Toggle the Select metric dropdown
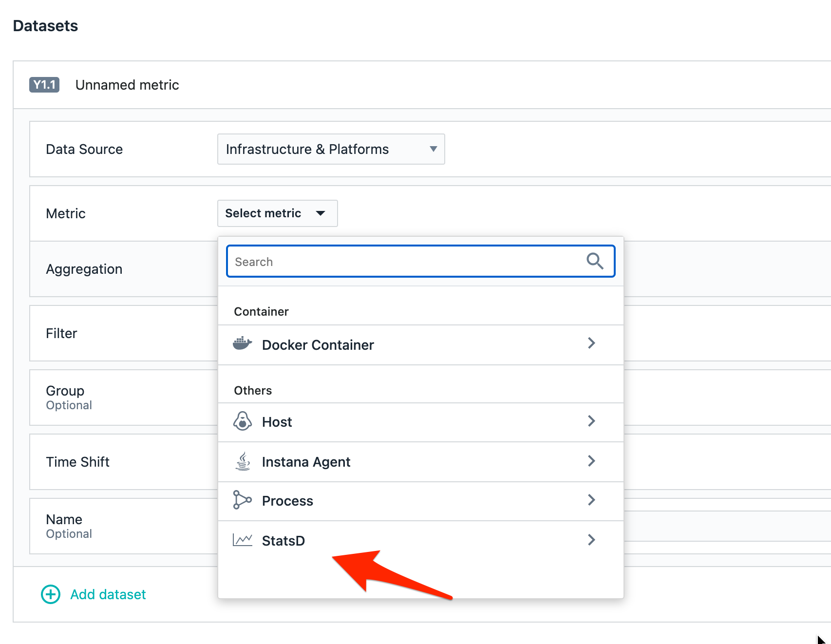 click(x=277, y=213)
